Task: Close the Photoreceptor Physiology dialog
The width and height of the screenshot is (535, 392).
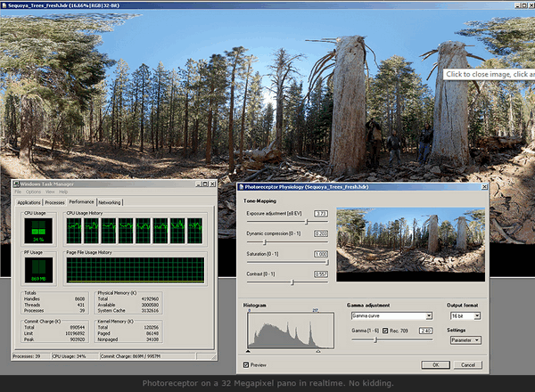Action: [484, 187]
